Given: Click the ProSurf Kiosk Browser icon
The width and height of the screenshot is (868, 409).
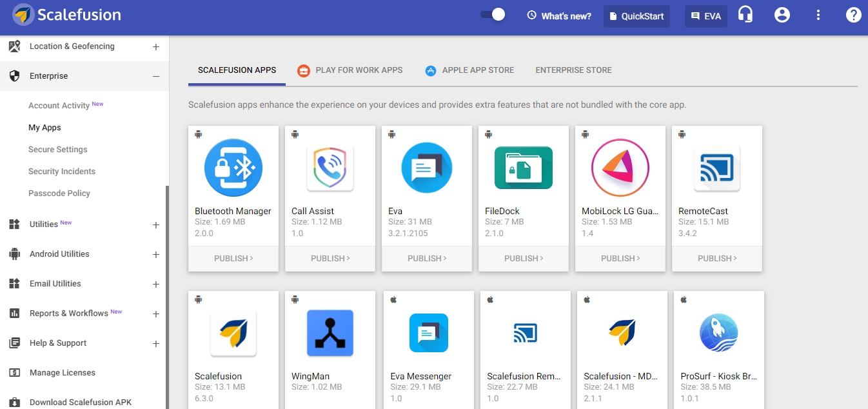Looking at the screenshot, I should [x=719, y=333].
